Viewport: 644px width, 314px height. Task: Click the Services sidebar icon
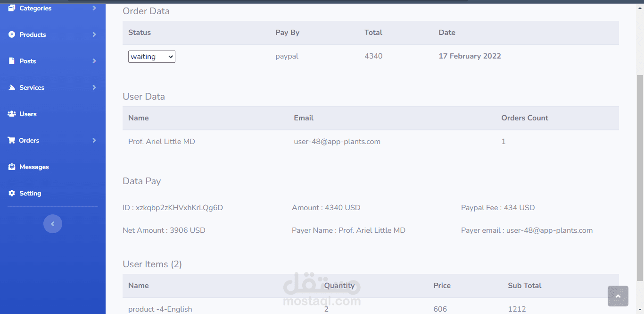click(11, 87)
